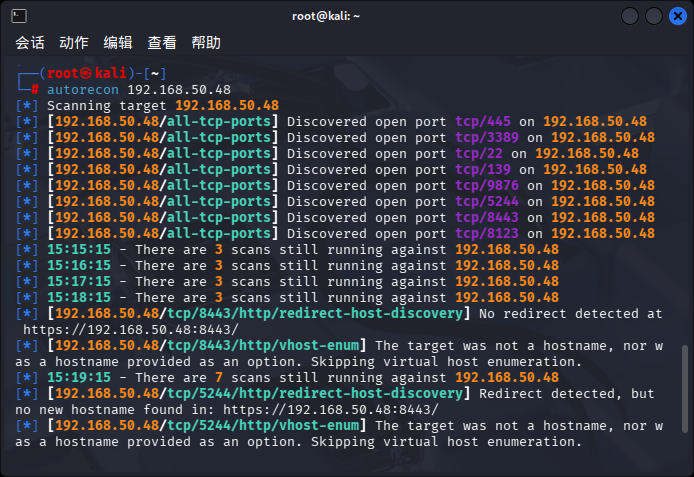This screenshot has width=694, height=477.
Task: Open the 动作 menu
Action: [x=74, y=42]
